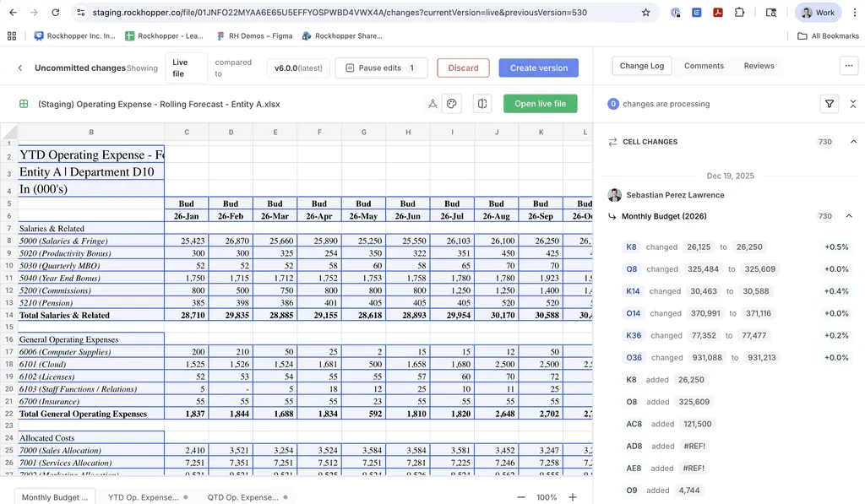Toggle the Cell Changes swap icon

(x=612, y=142)
